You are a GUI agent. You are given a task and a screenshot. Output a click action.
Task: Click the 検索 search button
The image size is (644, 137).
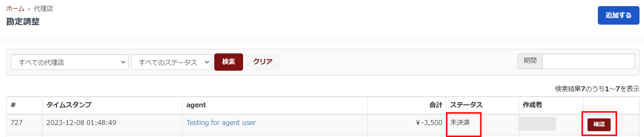pos(228,62)
